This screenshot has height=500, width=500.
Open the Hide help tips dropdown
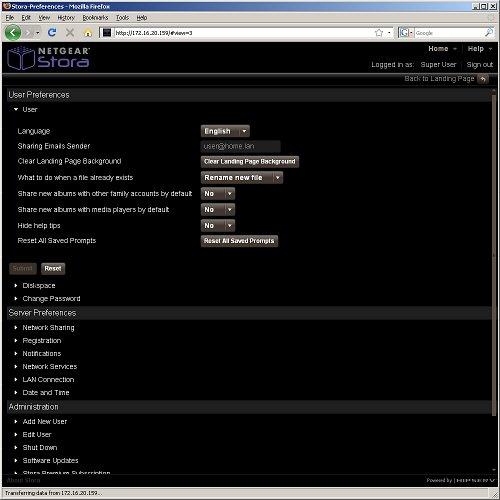(218, 225)
